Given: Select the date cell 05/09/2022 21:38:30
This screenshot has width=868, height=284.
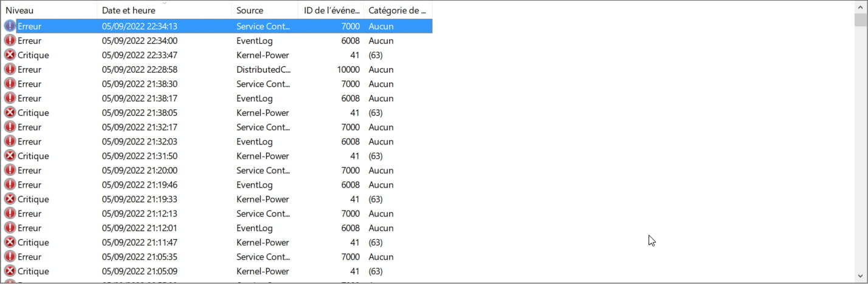Looking at the screenshot, I should (x=139, y=84).
